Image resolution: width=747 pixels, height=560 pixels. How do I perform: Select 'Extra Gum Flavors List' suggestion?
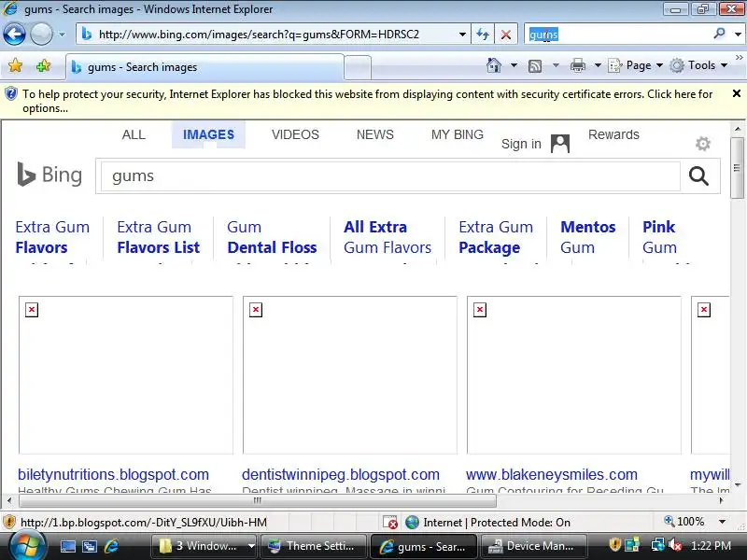[158, 237]
